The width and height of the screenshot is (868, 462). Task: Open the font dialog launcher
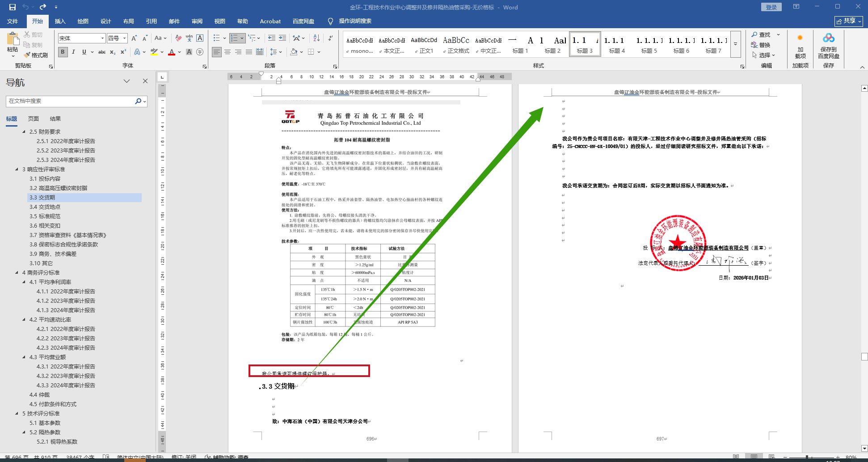pos(205,67)
